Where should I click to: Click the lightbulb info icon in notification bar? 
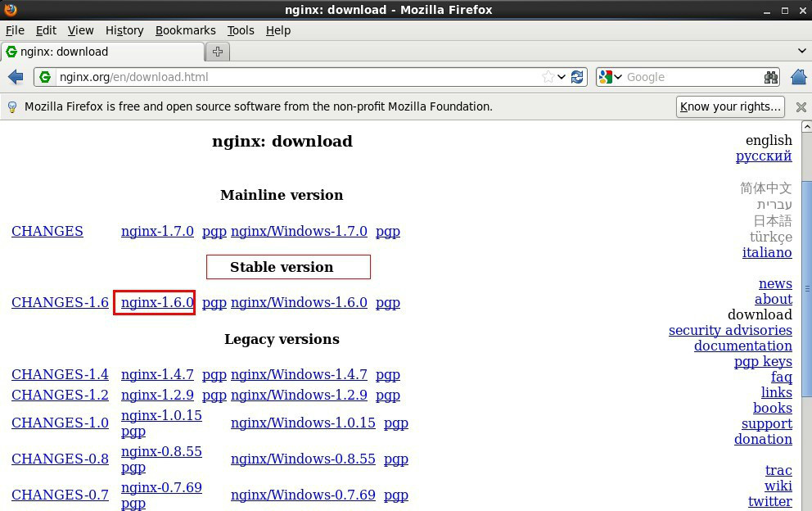coord(11,106)
